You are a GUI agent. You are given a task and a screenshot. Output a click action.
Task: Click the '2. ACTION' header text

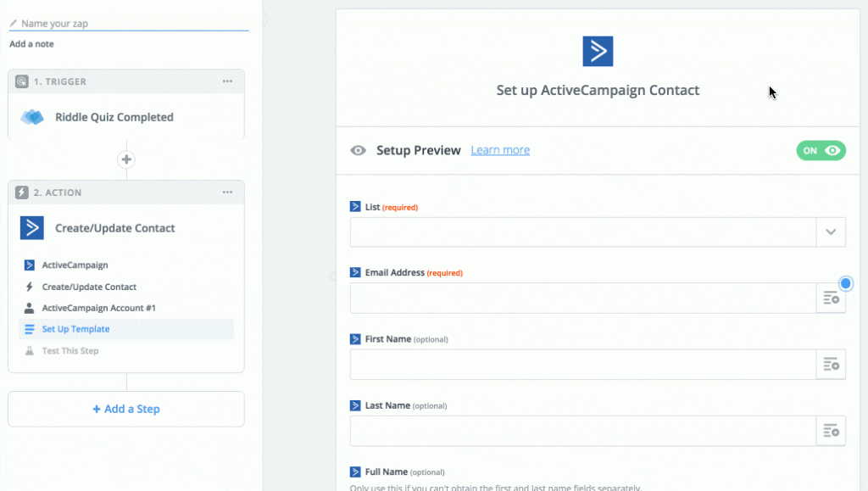click(x=58, y=192)
